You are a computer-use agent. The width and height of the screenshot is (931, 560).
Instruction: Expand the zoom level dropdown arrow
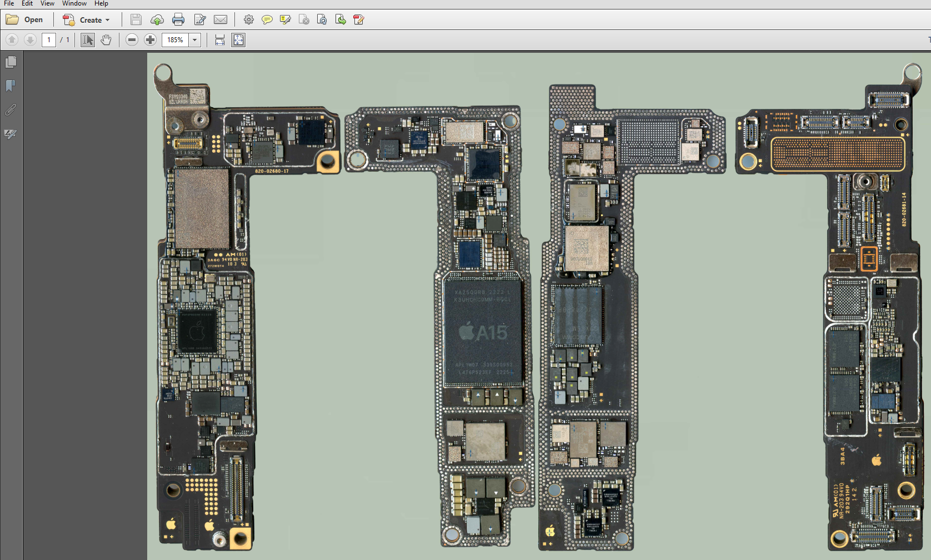pos(195,40)
